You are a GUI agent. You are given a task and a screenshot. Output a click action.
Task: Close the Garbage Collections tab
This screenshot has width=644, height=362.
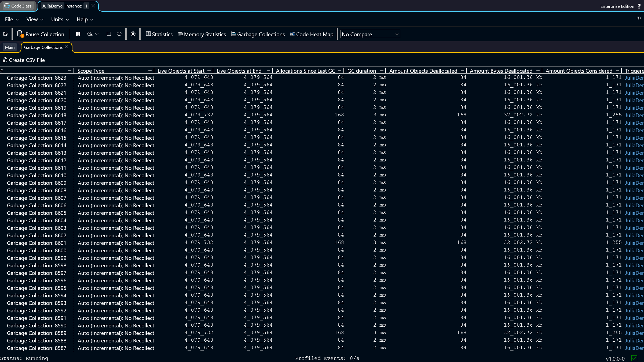tap(67, 47)
